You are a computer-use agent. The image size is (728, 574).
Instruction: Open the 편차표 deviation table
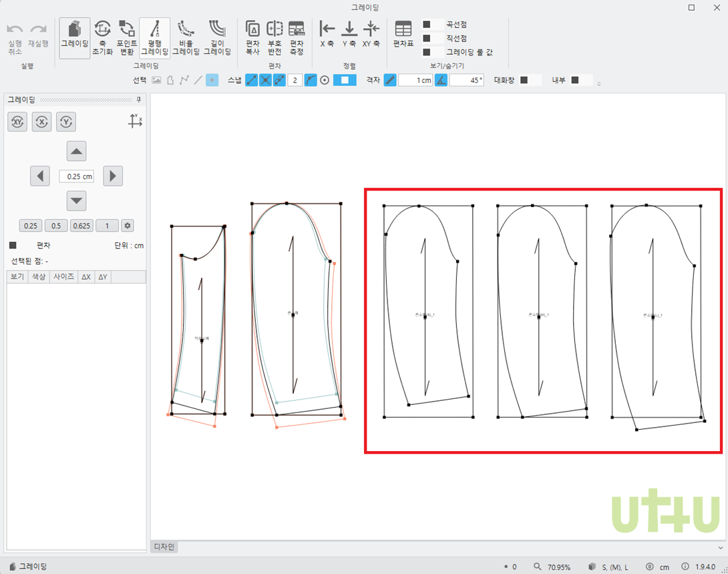[403, 34]
